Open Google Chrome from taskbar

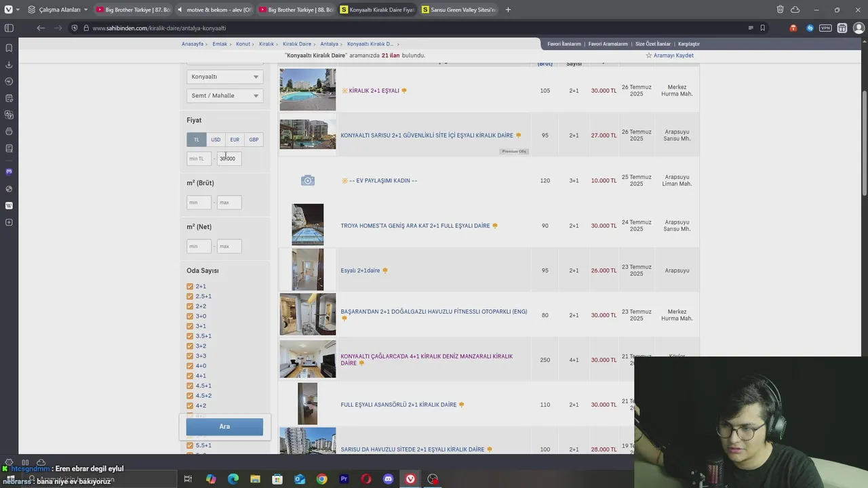(321, 479)
